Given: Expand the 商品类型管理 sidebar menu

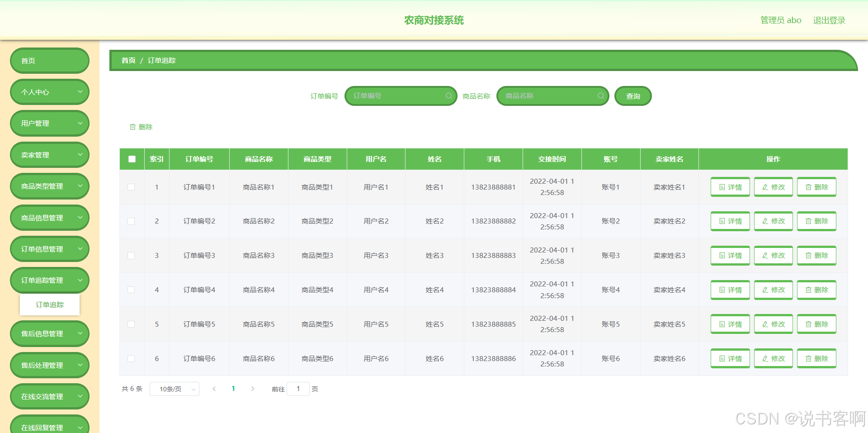Looking at the screenshot, I should [50, 186].
